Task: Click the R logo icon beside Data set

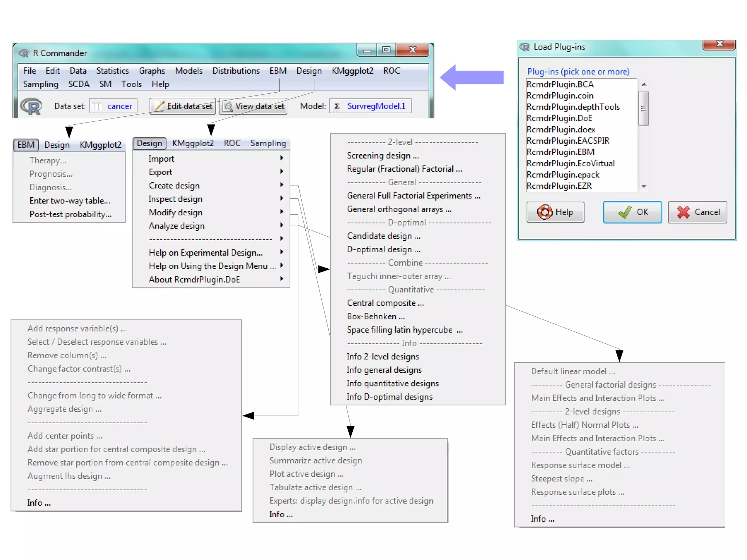Action: tap(31, 106)
